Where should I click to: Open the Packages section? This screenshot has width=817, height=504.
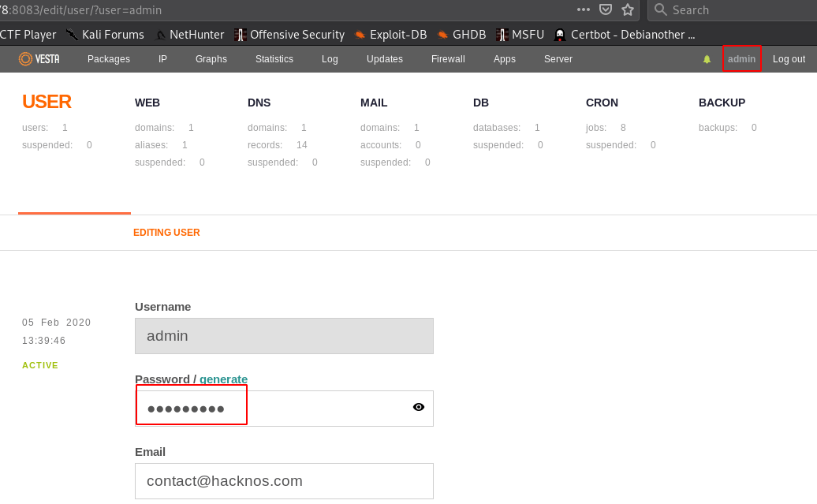click(x=108, y=58)
